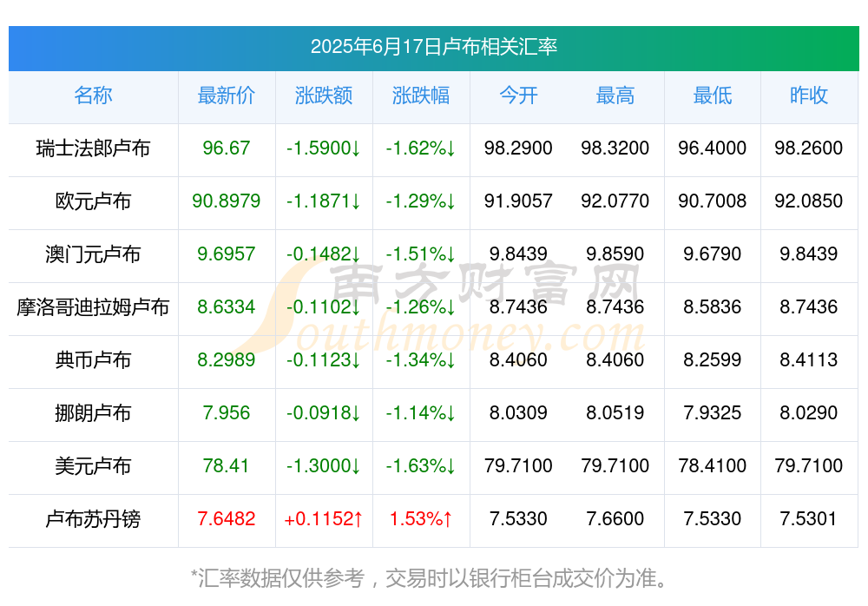Click latest price 96.67

pyautogui.click(x=227, y=148)
